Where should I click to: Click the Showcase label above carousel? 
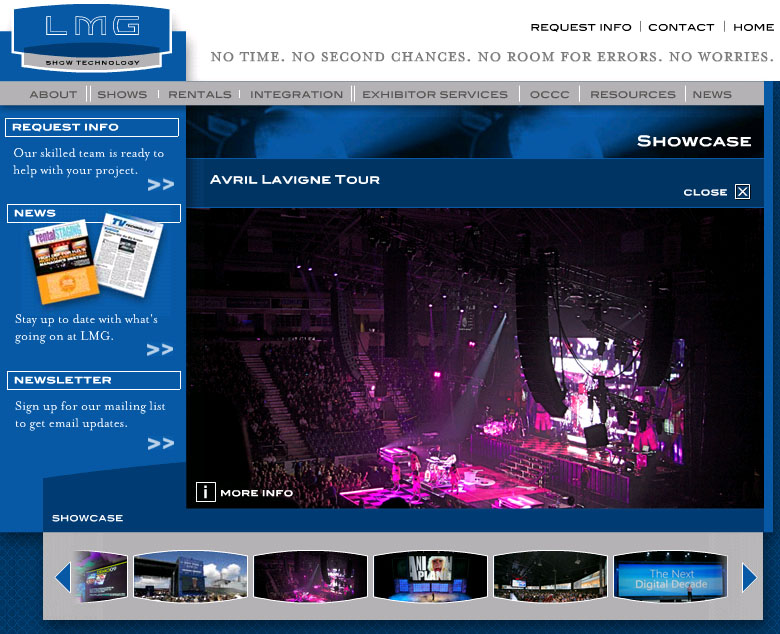pyautogui.click(x=88, y=518)
